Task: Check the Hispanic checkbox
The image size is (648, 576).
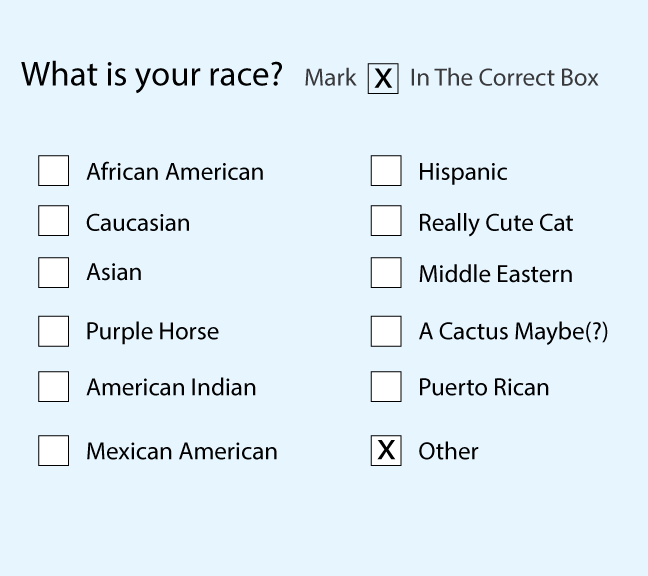Action: [386, 171]
